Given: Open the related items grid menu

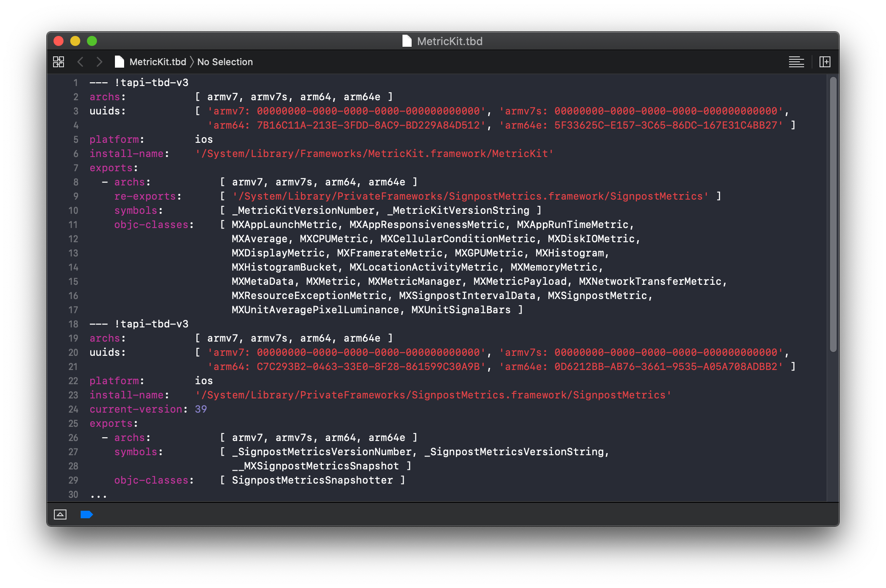Looking at the screenshot, I should (x=59, y=62).
